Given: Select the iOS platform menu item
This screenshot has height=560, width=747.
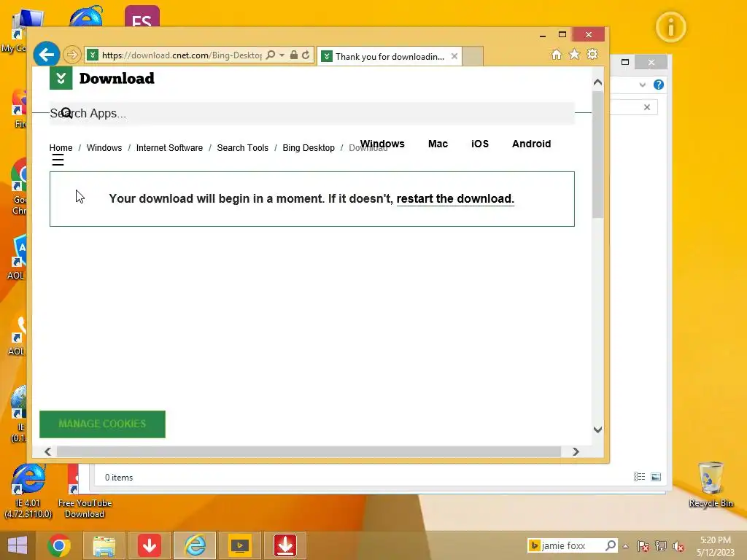Looking at the screenshot, I should coord(480,144).
